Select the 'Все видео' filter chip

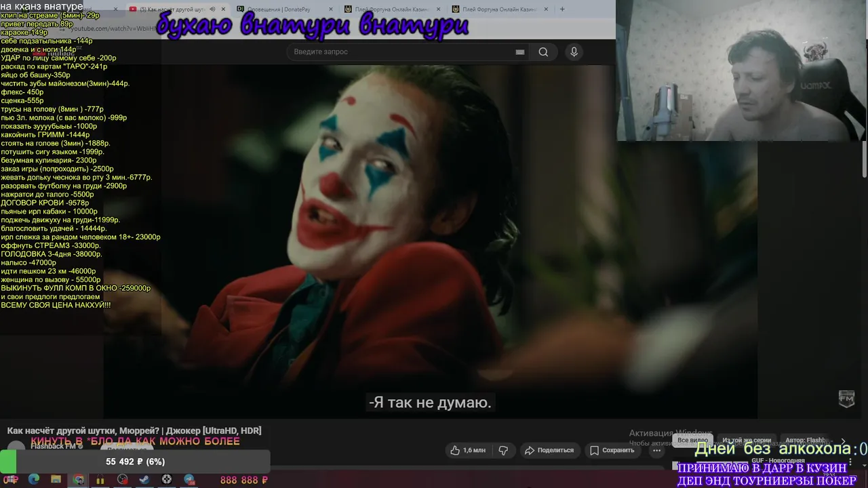pyautogui.click(x=692, y=441)
